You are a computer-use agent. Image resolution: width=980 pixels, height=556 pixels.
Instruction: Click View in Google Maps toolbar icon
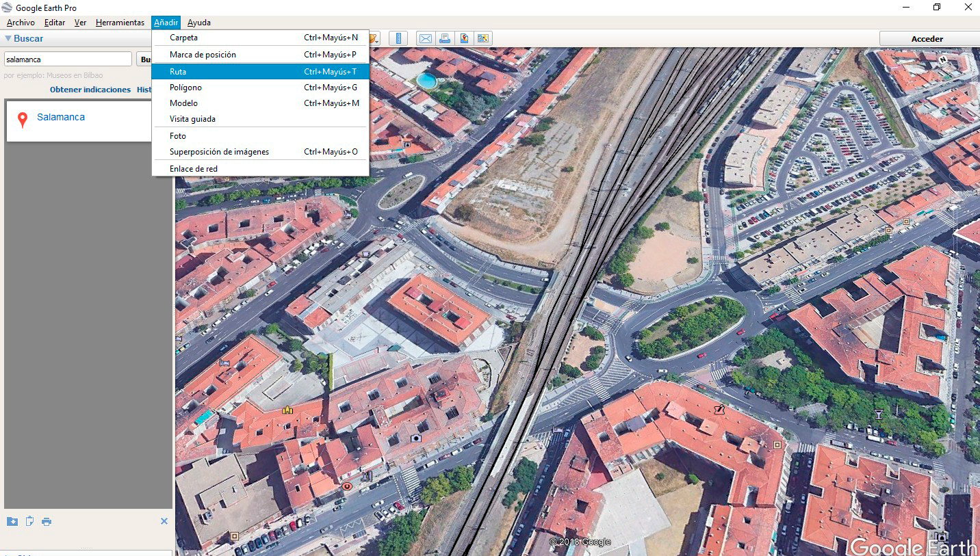pos(483,38)
